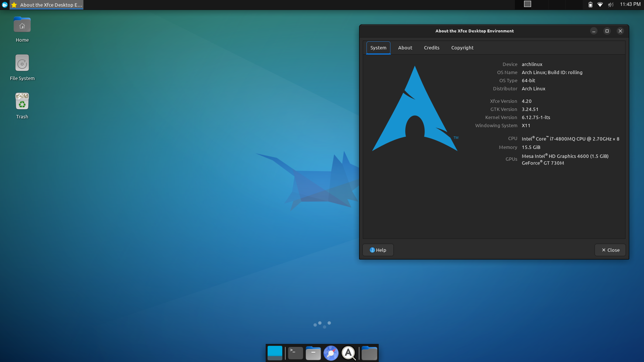Switch to the About tab

(405, 48)
